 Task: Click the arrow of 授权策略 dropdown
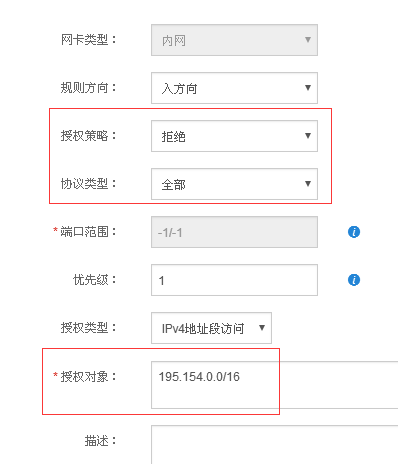[x=308, y=136]
